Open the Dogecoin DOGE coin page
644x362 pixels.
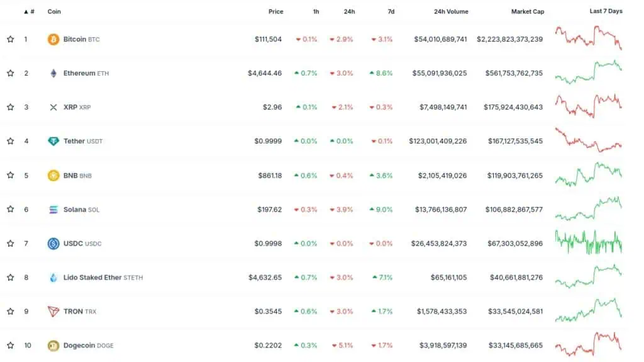[88, 345]
